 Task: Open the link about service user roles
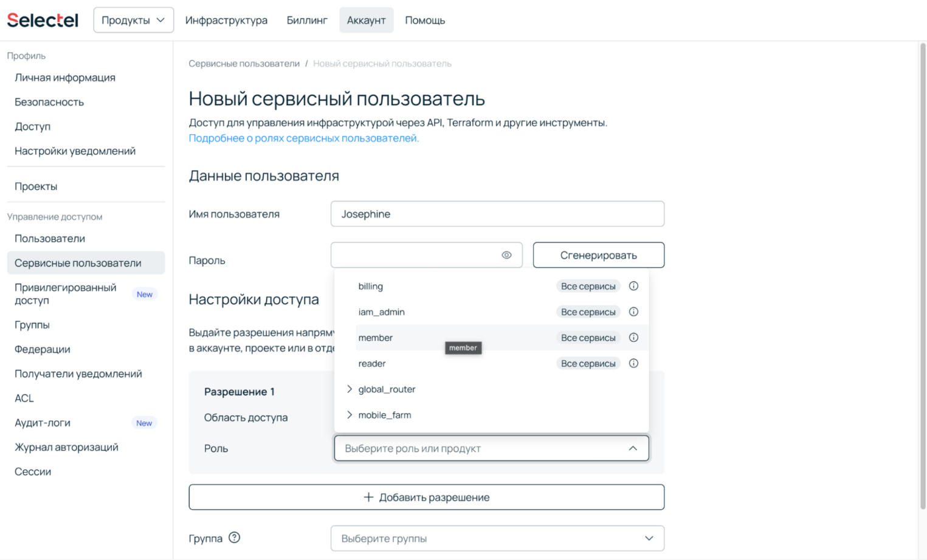pos(304,137)
